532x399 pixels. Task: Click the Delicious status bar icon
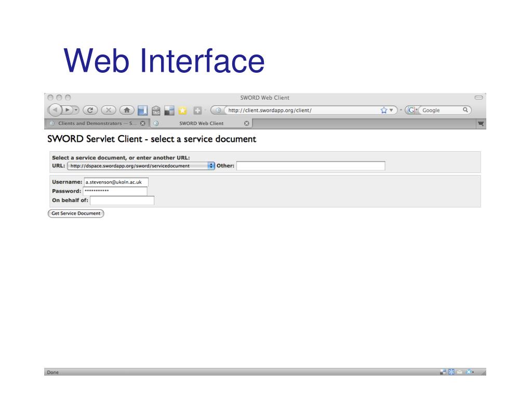click(x=443, y=372)
